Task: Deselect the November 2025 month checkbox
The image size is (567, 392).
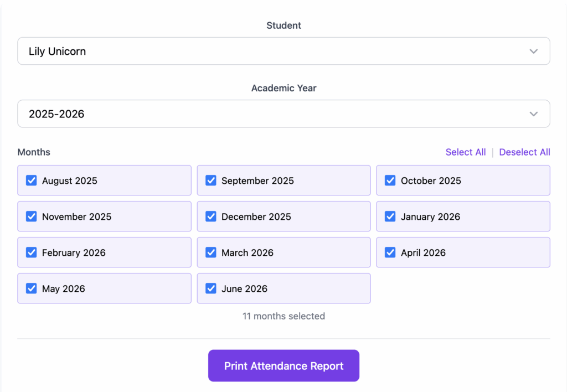Action: pos(32,216)
